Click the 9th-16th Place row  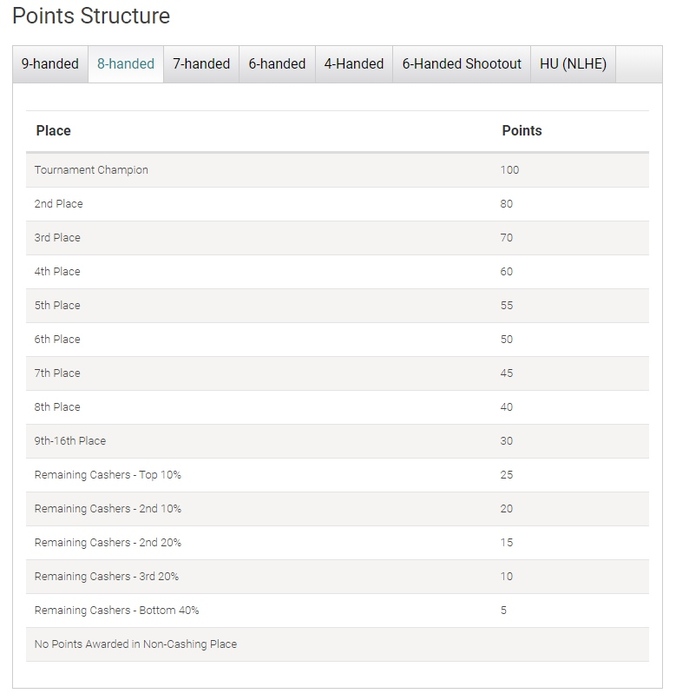point(70,441)
